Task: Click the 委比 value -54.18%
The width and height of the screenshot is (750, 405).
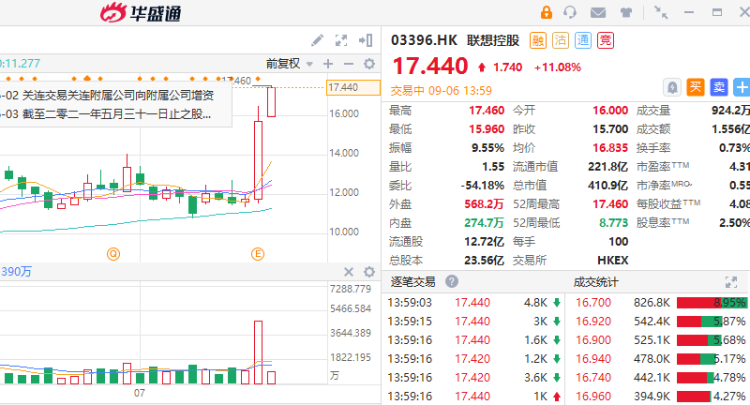Action: click(483, 186)
